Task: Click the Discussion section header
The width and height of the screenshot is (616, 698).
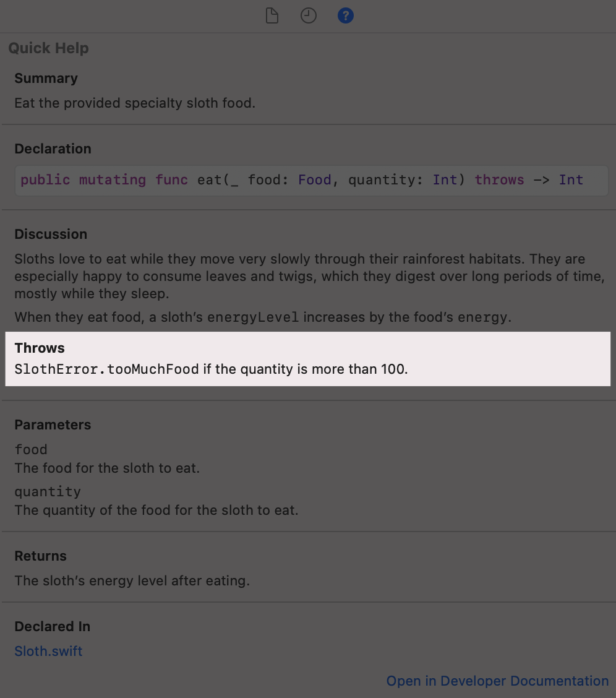Action: pyautogui.click(x=51, y=234)
